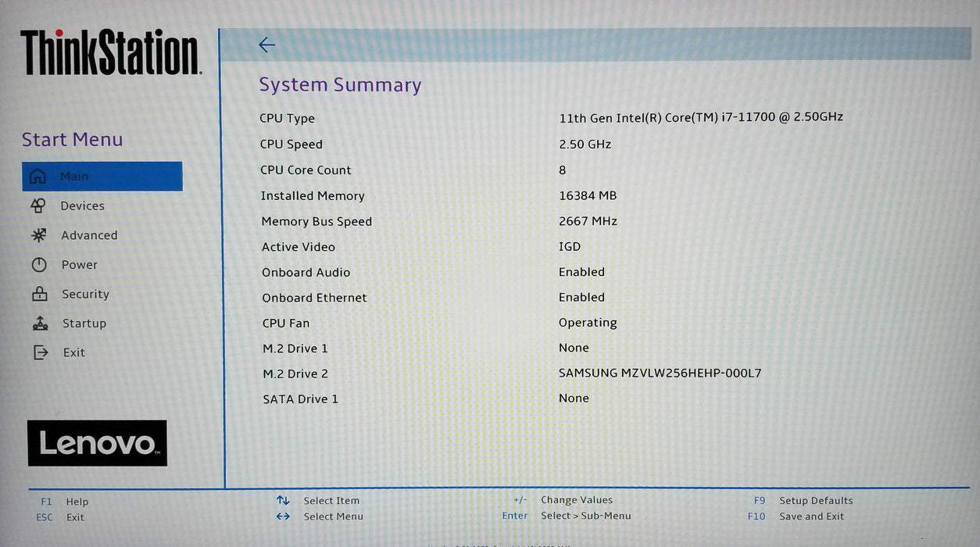Viewport: 980px width, 547px height.
Task: Click the Security padlock icon
Action: pos(40,294)
